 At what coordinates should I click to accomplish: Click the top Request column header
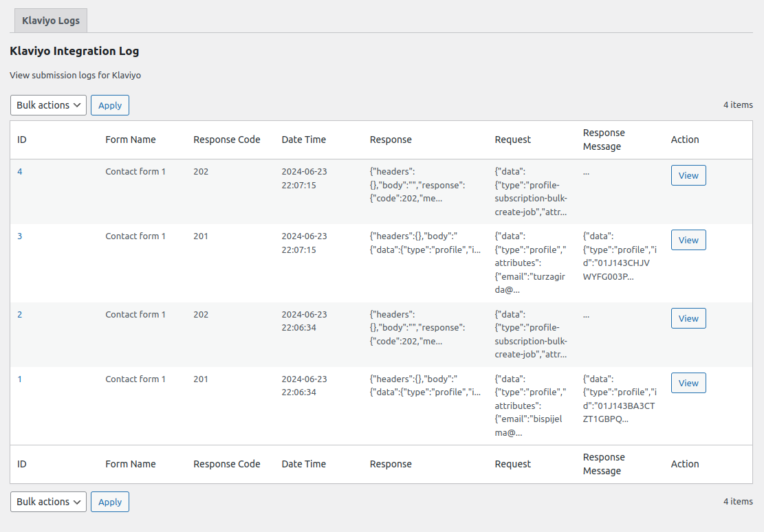[512, 140]
